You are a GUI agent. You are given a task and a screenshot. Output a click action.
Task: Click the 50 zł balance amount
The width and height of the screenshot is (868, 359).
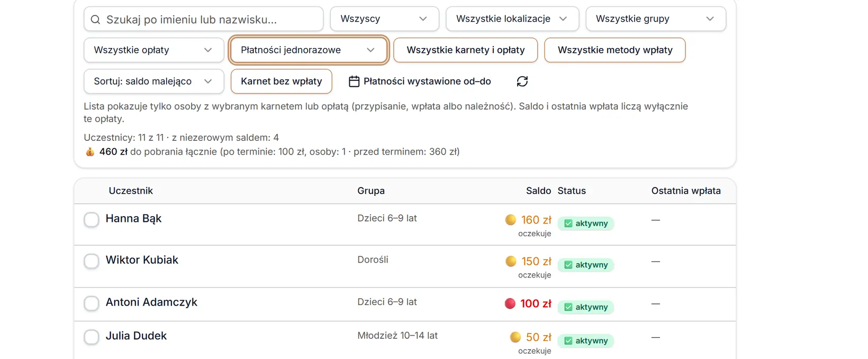click(539, 337)
